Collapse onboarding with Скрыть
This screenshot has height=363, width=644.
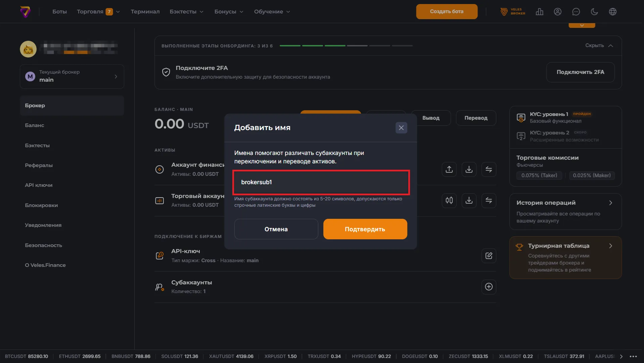pos(599,46)
